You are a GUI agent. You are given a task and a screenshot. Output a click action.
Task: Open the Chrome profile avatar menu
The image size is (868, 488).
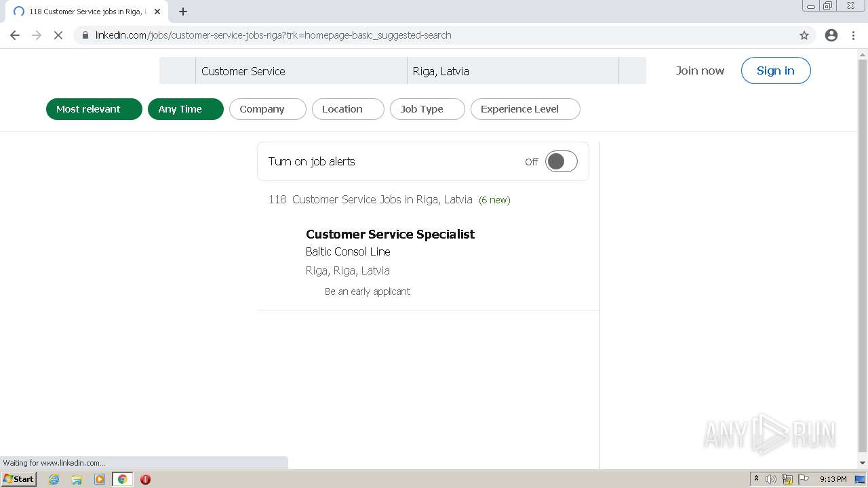click(831, 35)
